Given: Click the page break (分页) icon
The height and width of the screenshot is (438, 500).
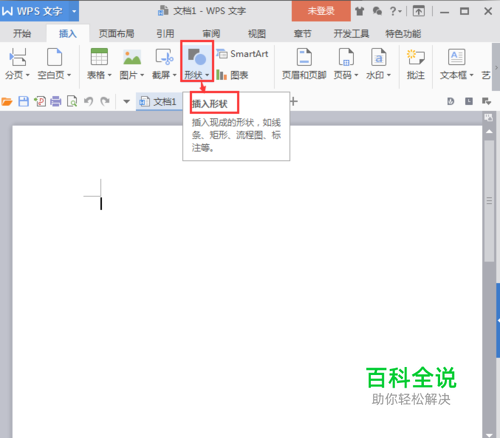Looking at the screenshot, I should [x=17, y=57].
